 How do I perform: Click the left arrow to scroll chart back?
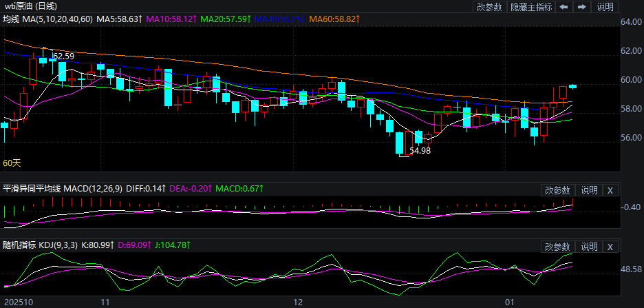(563, 7)
